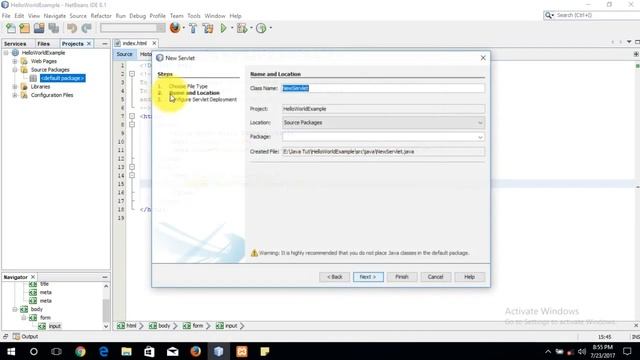Expand the Configuration Files tree node
Image resolution: width=640 pixels, height=360 pixels.
coord(15,95)
